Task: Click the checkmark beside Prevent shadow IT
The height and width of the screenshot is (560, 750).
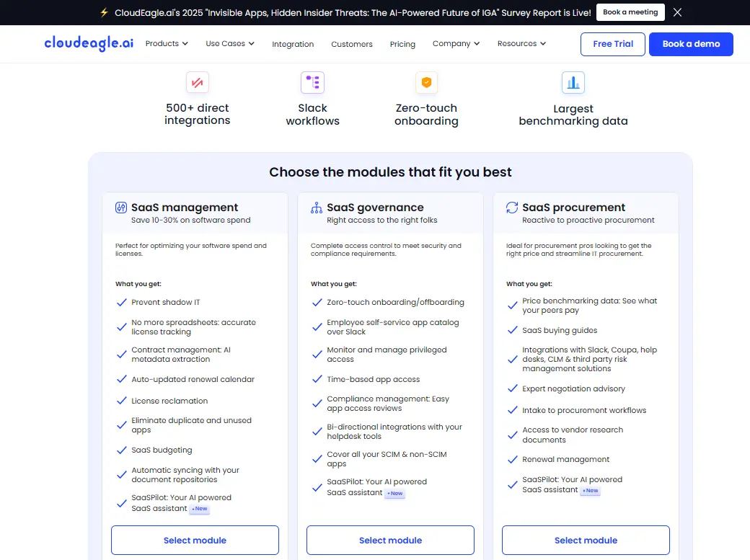Action: coord(122,303)
